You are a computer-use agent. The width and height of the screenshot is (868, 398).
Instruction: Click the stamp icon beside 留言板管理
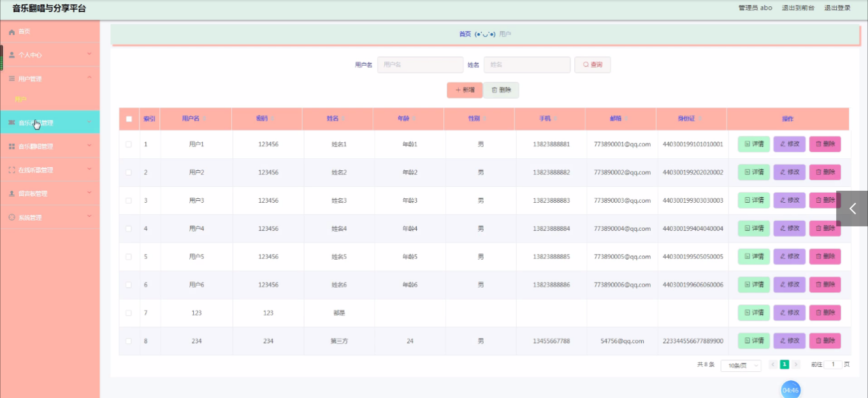(x=11, y=193)
